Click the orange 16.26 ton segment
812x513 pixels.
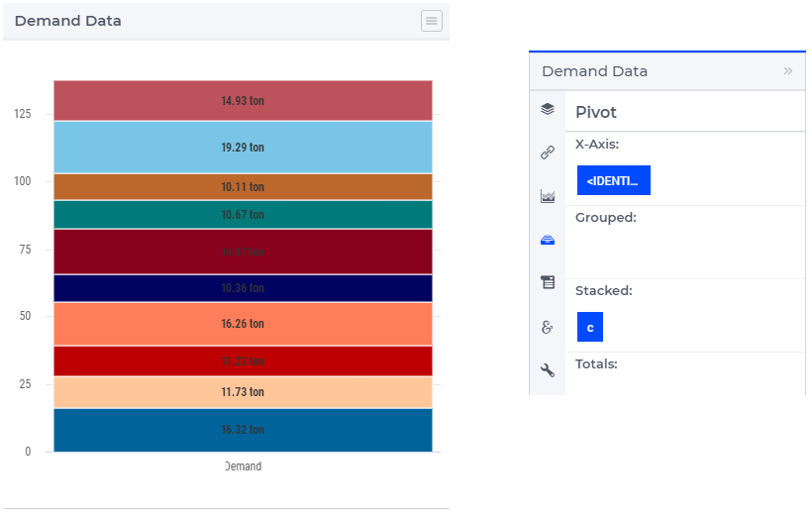(x=243, y=324)
